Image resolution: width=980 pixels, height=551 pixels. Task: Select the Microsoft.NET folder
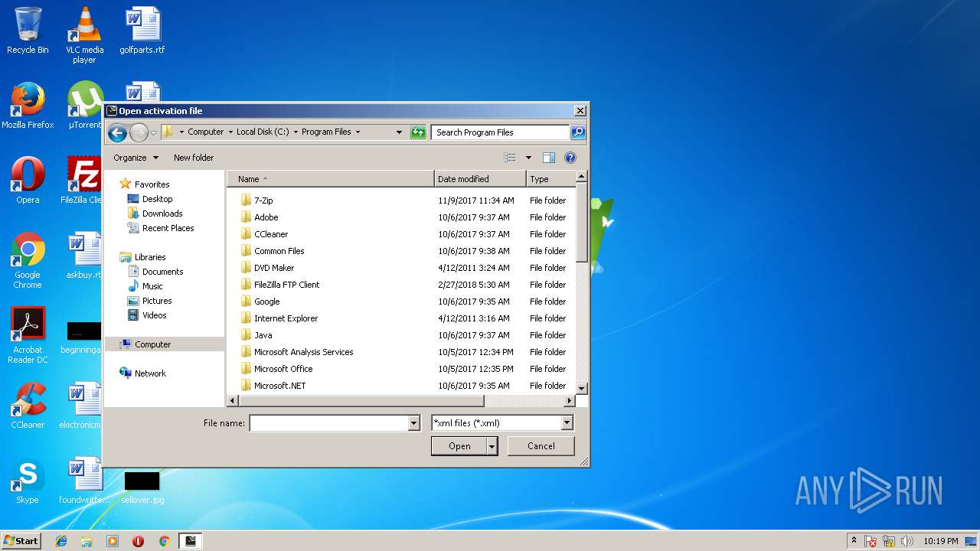pos(279,386)
